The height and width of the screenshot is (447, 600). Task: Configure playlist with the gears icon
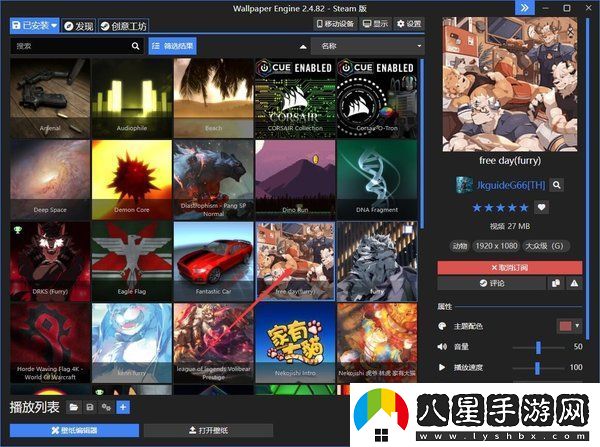106,408
